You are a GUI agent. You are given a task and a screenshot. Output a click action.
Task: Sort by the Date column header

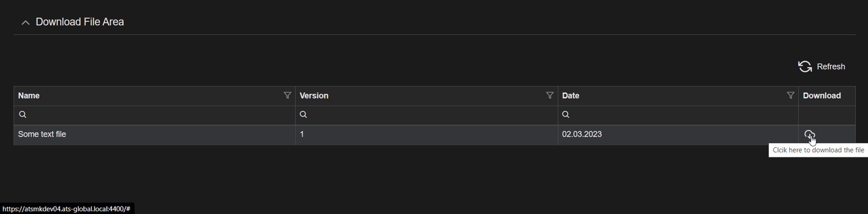[x=570, y=96]
